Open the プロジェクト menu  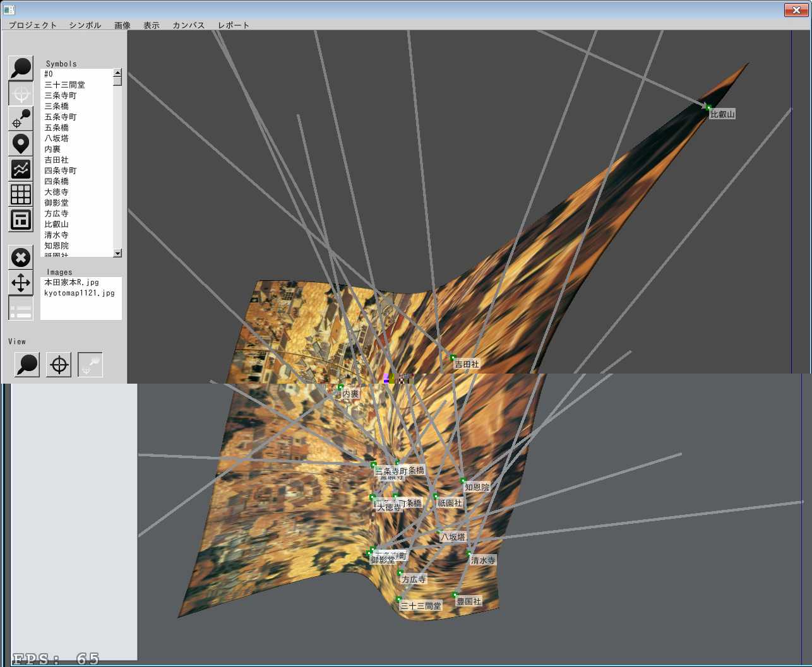tap(33, 25)
